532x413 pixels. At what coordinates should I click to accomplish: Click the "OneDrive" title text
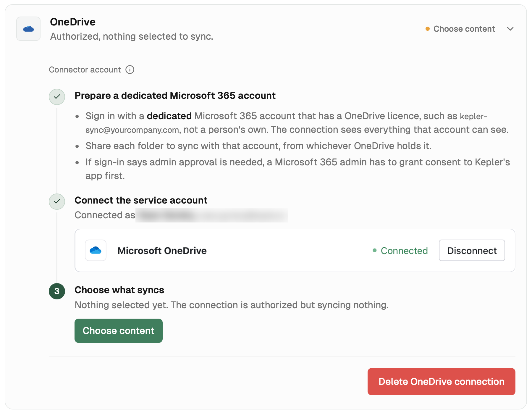pos(73,22)
